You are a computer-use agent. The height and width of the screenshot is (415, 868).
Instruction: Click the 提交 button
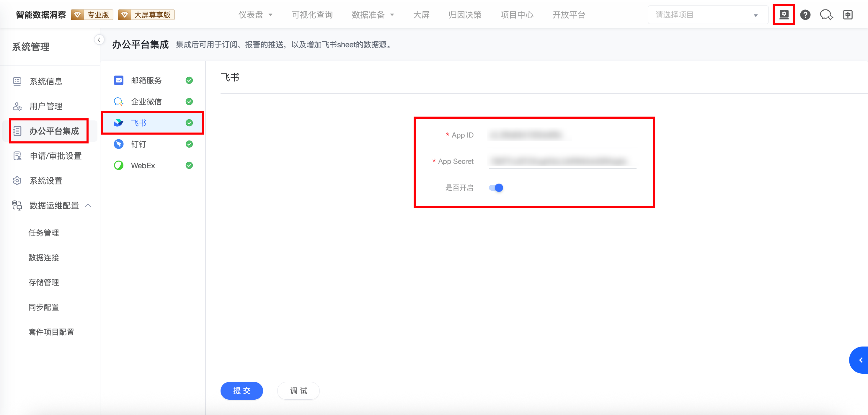(x=242, y=391)
